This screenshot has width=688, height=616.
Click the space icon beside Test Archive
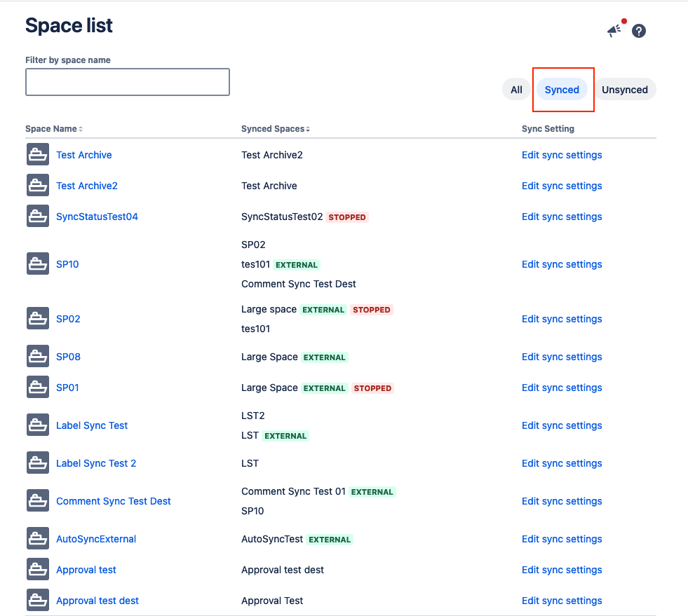coord(38,155)
